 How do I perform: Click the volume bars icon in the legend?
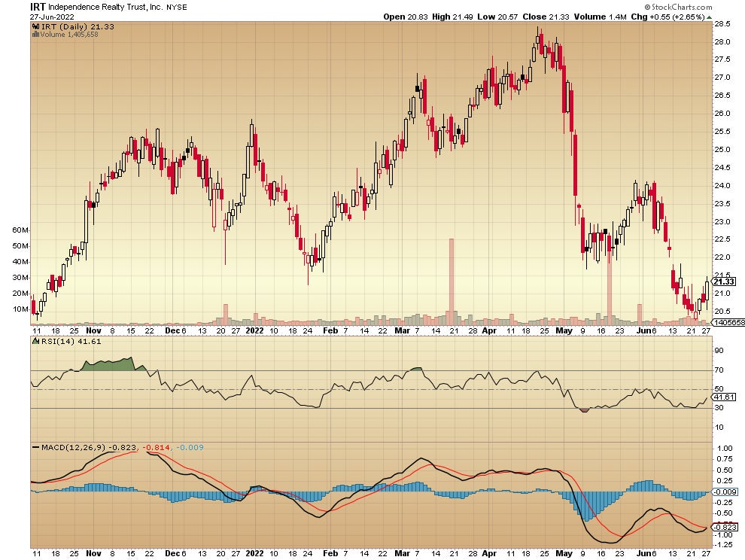[35, 34]
